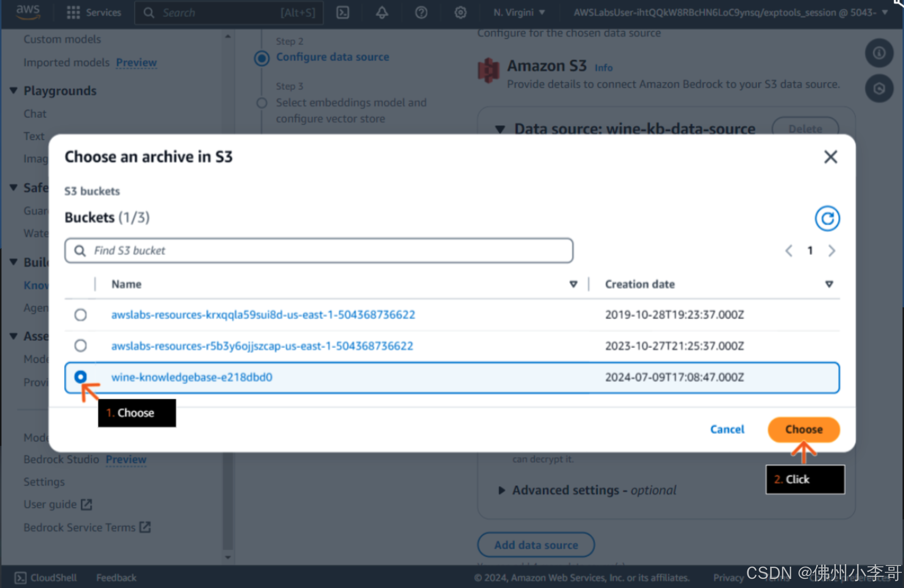The image size is (904, 588).
Task: Open Custom models in sidebar
Action: [x=62, y=39]
